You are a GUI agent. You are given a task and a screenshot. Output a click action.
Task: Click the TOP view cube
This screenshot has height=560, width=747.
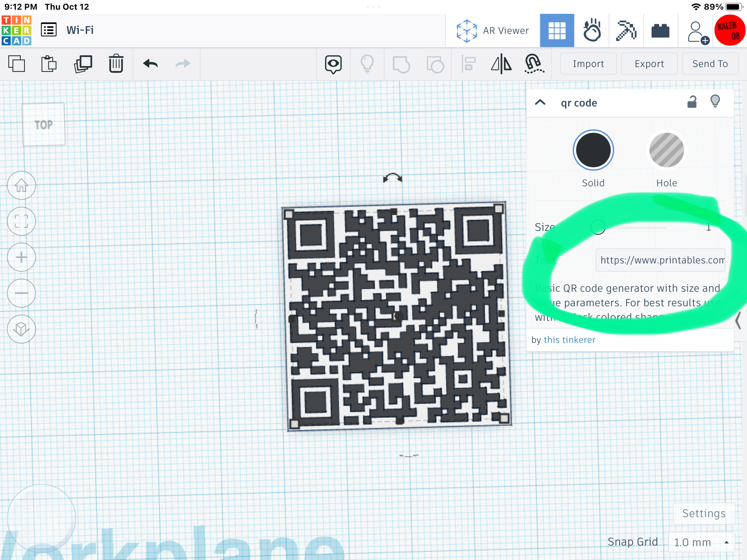[x=44, y=124]
